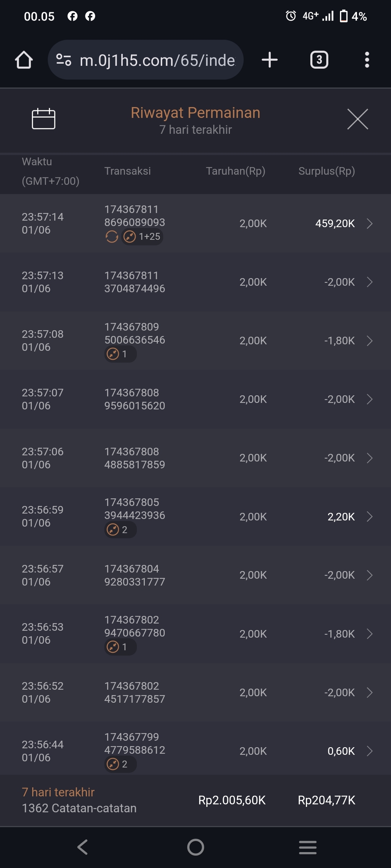
Task: Open a new browser tab
Action: 270,60
